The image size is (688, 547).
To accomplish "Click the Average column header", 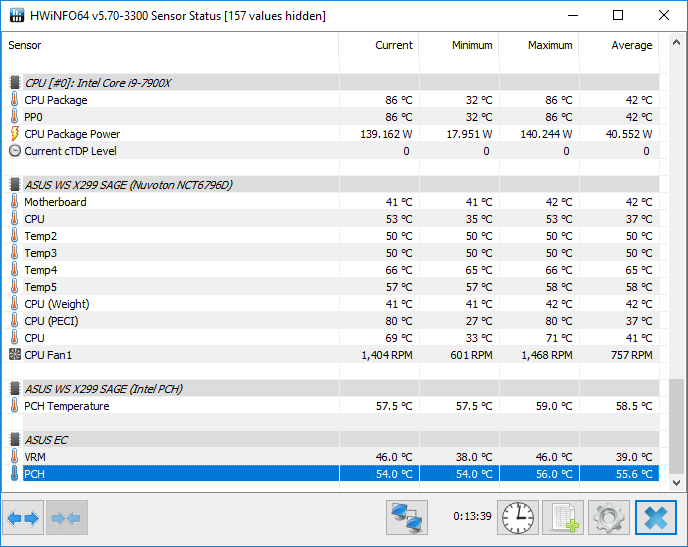I will [x=619, y=45].
